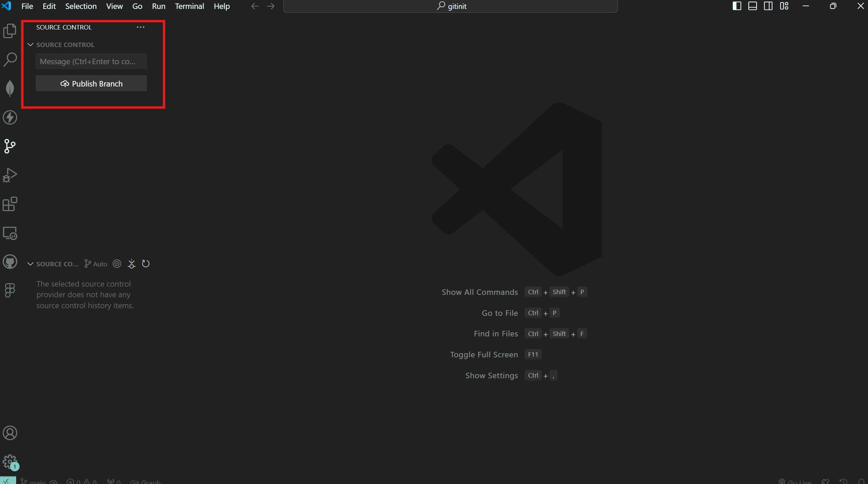Open the Remote Explorer view
This screenshot has width=868, height=484.
tap(10, 233)
